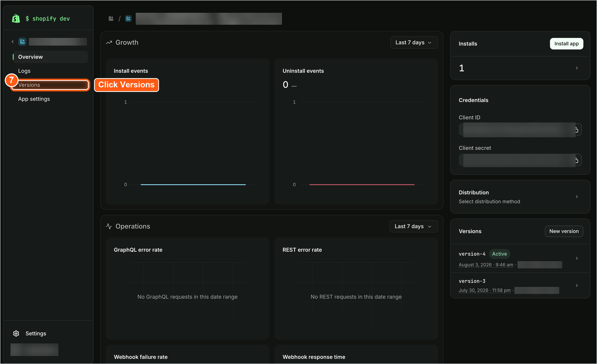
Task: Click the Settings gear icon
Action: [16, 333]
